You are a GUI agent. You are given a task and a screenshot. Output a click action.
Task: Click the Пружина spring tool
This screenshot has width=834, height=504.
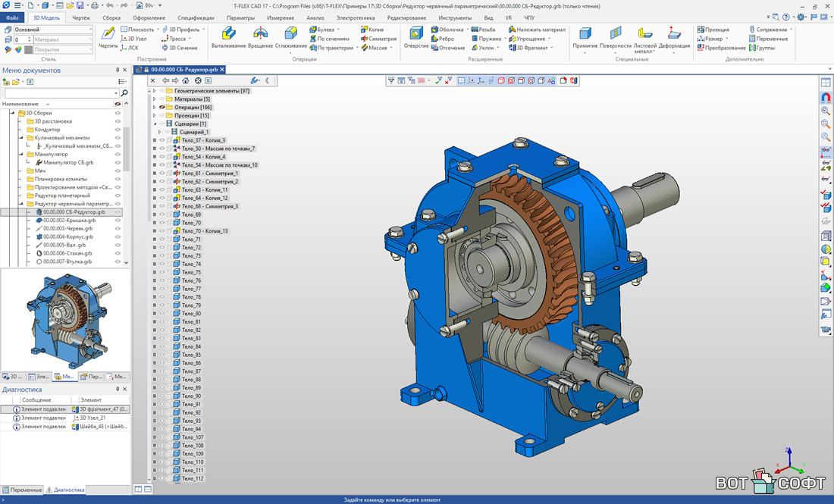(486, 39)
